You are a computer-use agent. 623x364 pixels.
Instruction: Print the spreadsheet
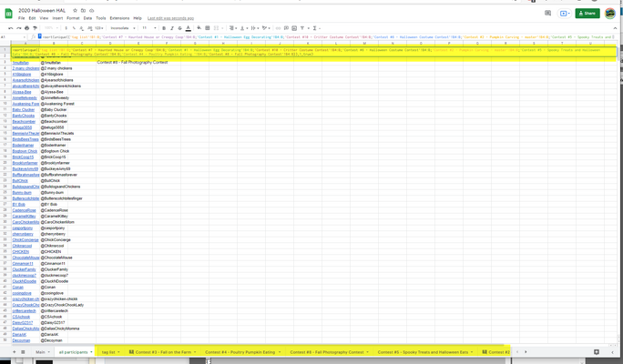(26, 28)
